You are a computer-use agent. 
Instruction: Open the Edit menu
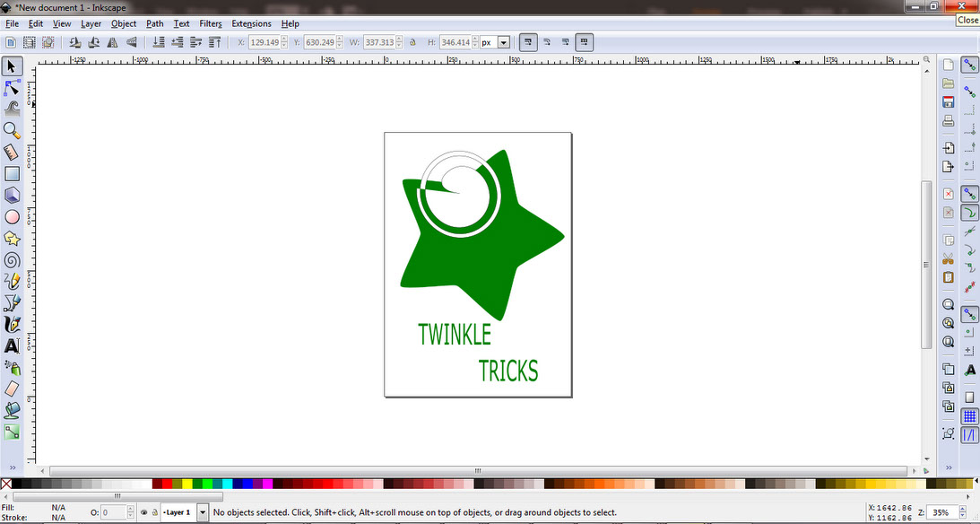pos(36,23)
